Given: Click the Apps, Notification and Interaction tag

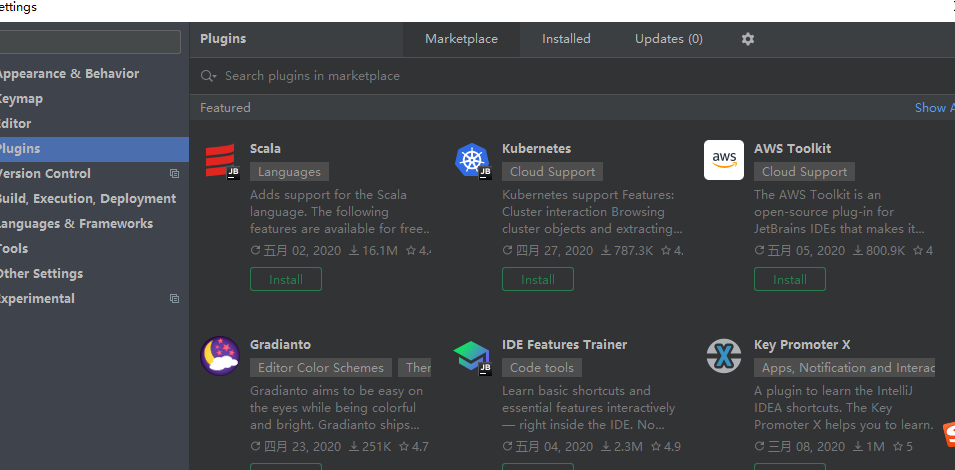Looking at the screenshot, I should pos(844,368).
